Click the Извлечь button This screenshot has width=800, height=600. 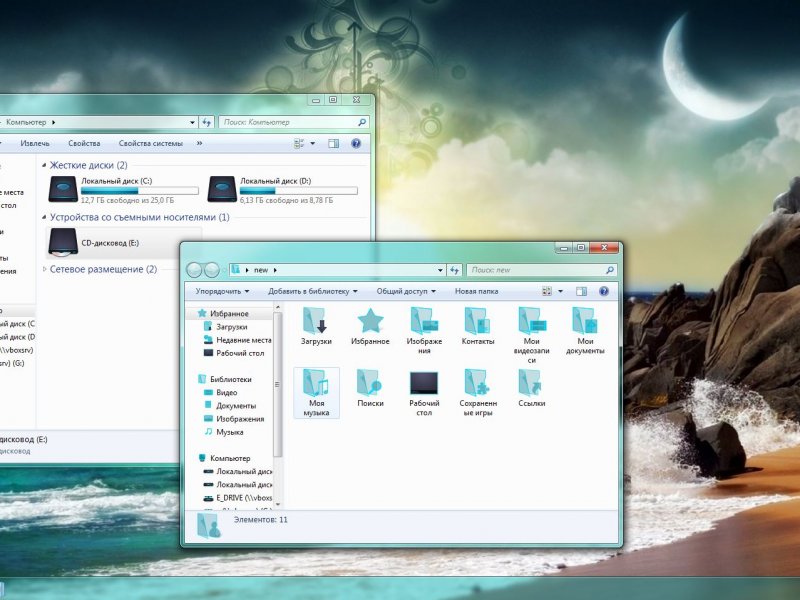click(35, 143)
